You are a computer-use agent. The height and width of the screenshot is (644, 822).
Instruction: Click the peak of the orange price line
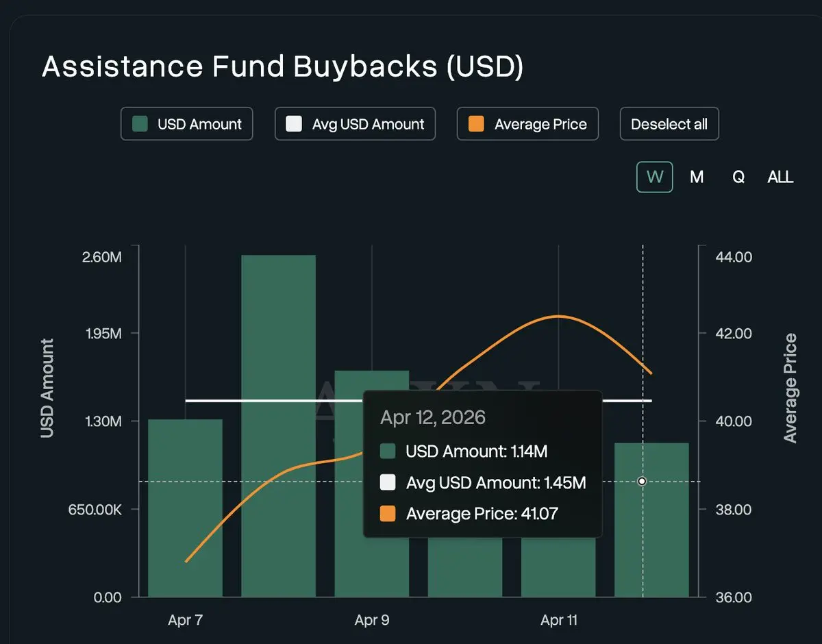point(558,316)
